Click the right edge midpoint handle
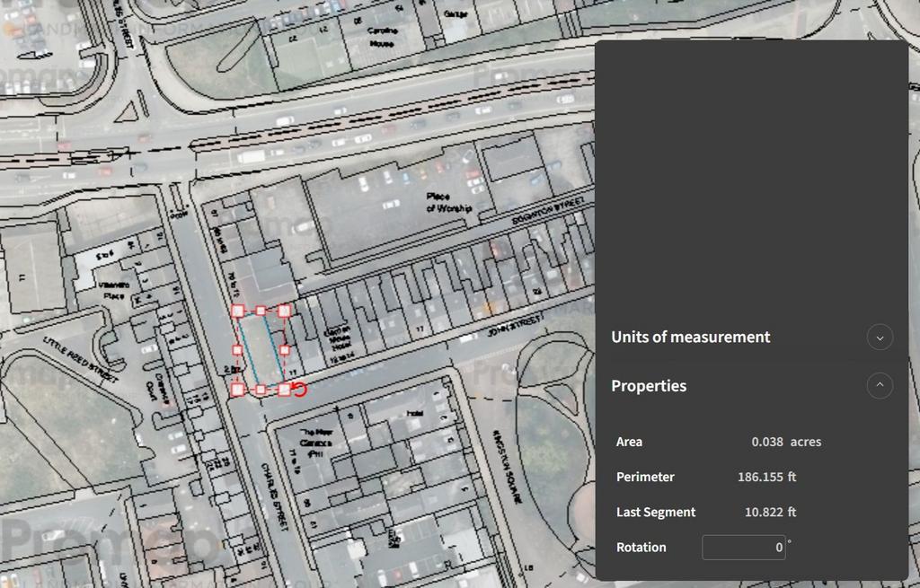The height and width of the screenshot is (588, 920). click(x=284, y=350)
